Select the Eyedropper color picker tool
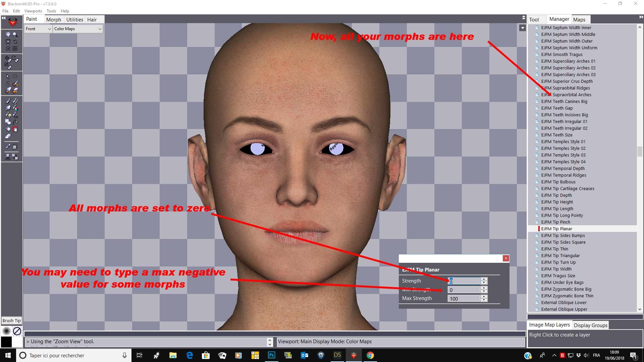644x362 pixels. point(8,146)
